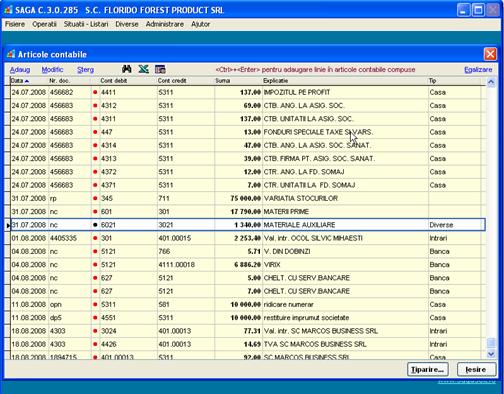504x394 pixels.
Task: Close the Articole contabile window
Action: (490, 54)
